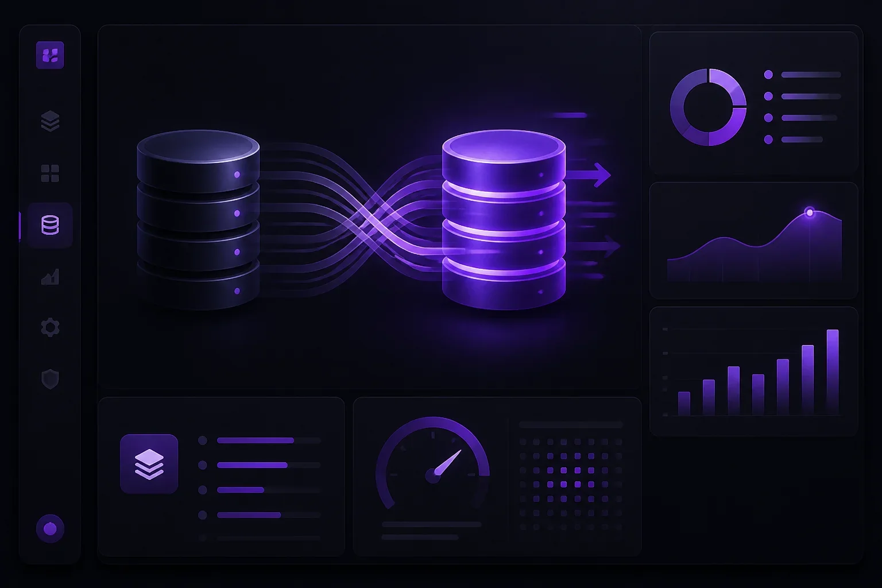882x588 pixels.
Task: Click the purple layers tile in bottom-left card
Action: (149, 464)
